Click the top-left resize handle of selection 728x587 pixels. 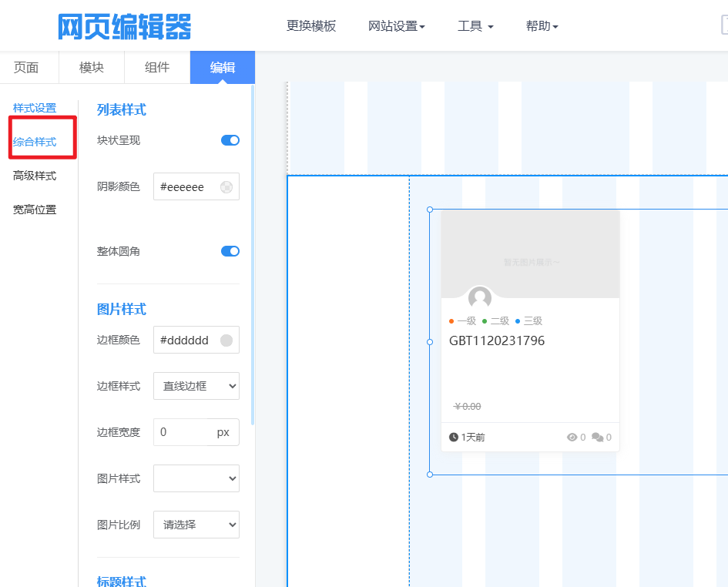pos(430,210)
